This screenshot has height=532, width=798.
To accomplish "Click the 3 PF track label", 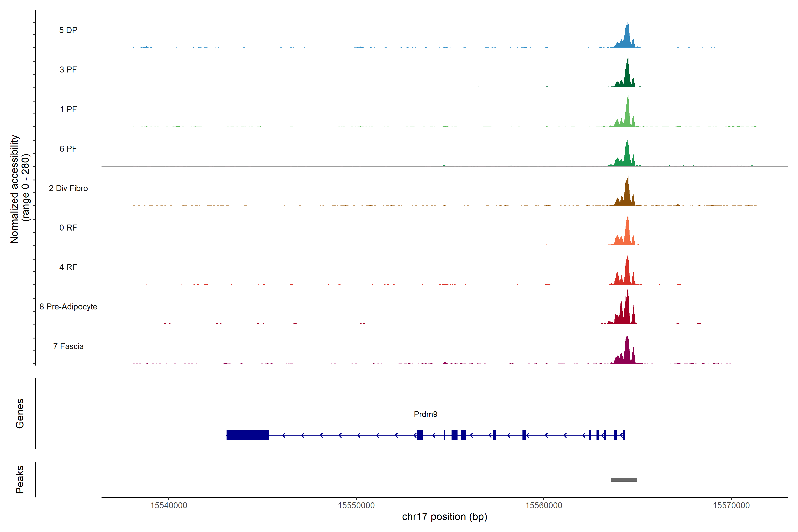I will (x=68, y=70).
